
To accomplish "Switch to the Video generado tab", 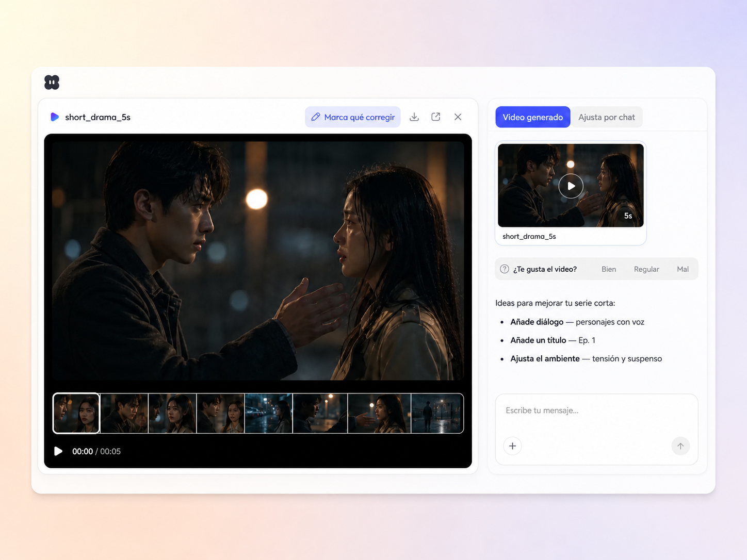I will (x=533, y=117).
